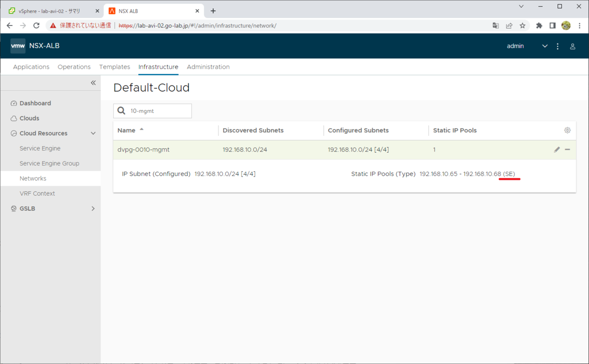
Task: Open the Applications tab
Action: click(x=31, y=67)
